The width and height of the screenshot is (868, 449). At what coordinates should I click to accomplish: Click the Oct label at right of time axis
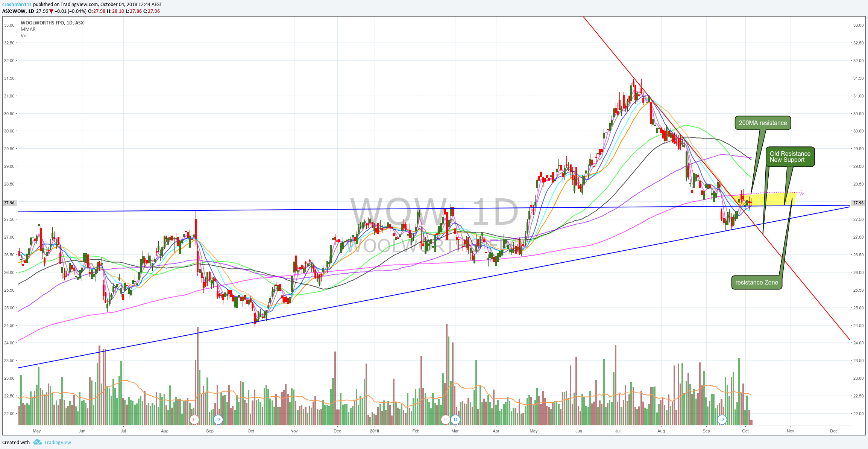pos(745,431)
